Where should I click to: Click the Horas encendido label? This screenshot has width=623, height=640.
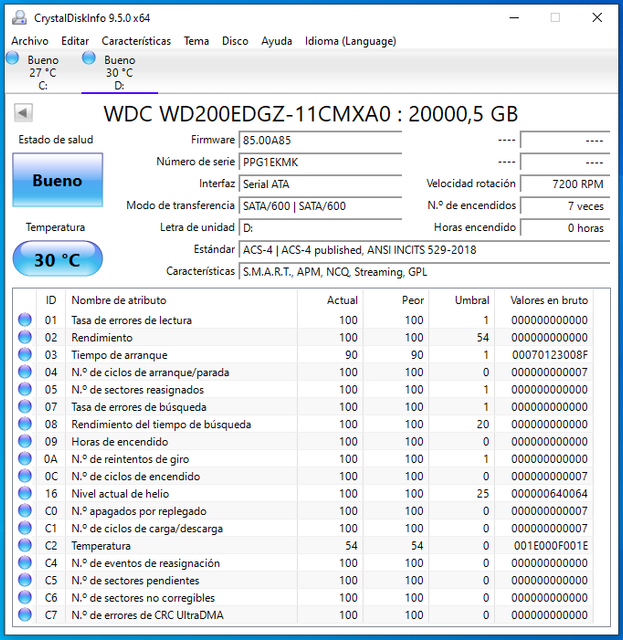(x=475, y=227)
